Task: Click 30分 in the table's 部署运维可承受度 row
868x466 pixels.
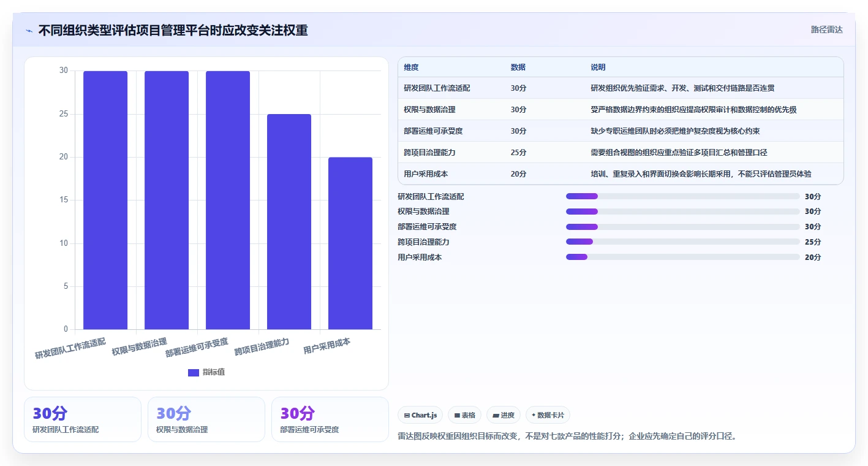Action: [519, 131]
